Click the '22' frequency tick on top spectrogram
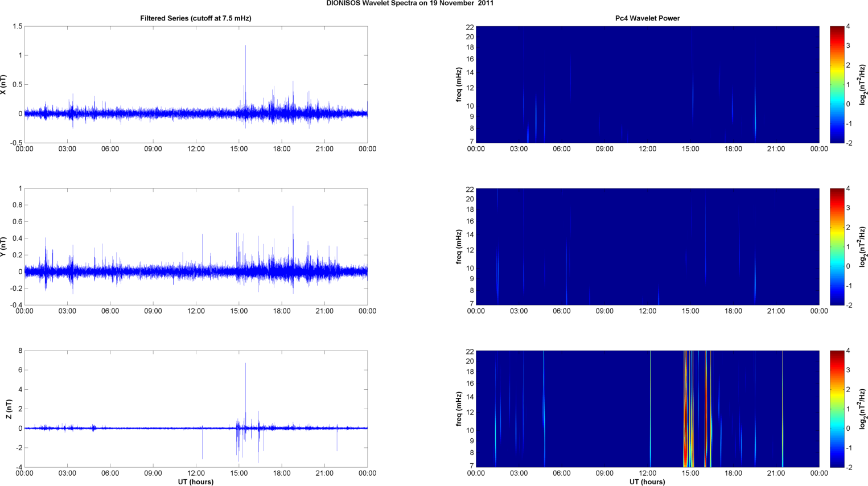 point(470,27)
